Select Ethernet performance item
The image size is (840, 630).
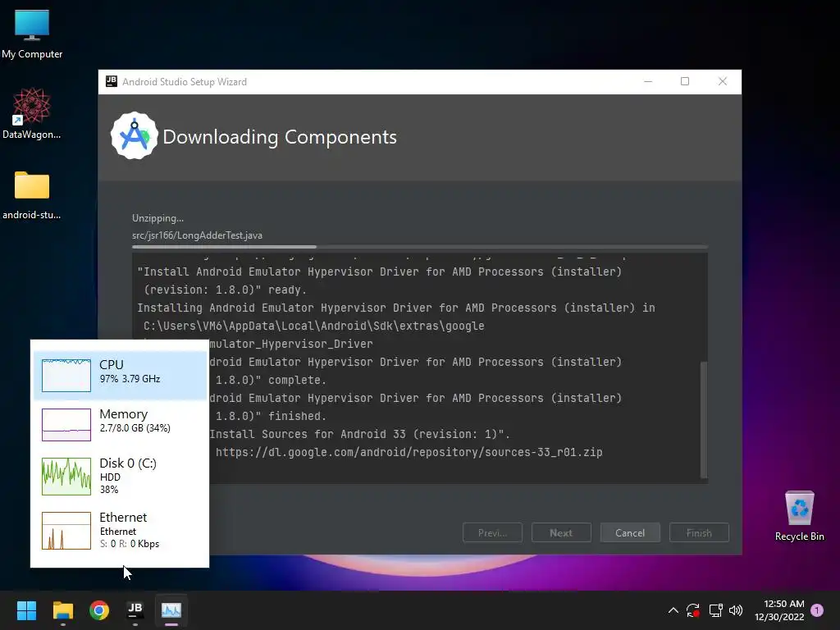click(x=120, y=531)
